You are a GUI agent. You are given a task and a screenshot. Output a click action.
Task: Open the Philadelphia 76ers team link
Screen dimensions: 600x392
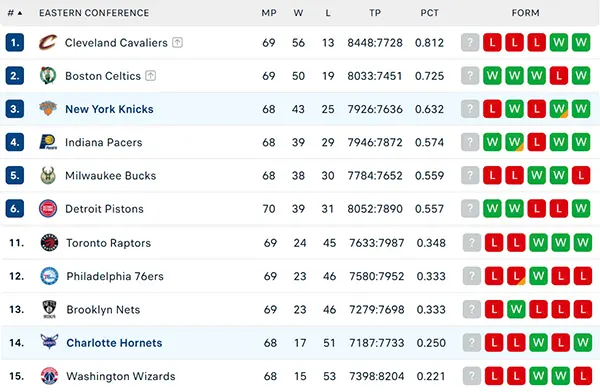[x=115, y=276]
